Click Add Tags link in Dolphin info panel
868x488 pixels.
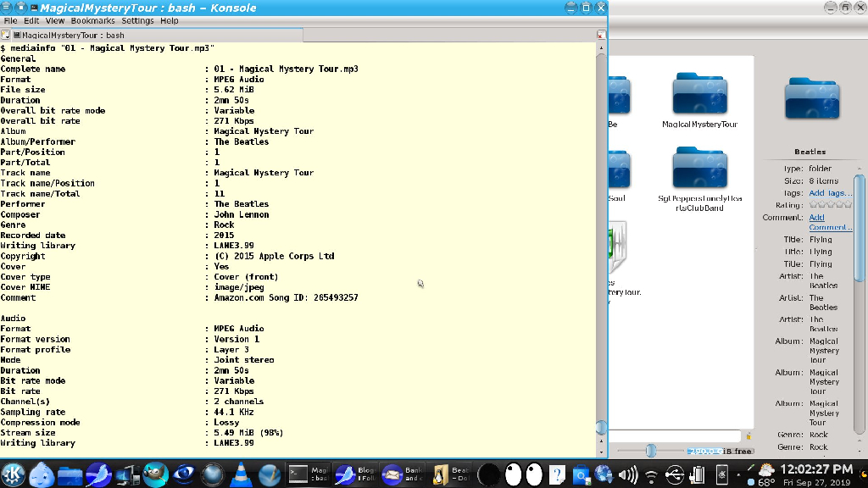831,193
